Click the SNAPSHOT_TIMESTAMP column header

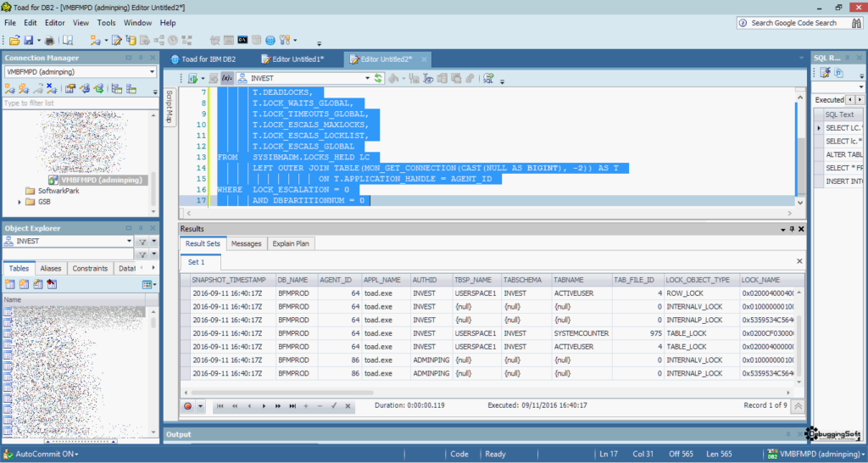(x=232, y=280)
